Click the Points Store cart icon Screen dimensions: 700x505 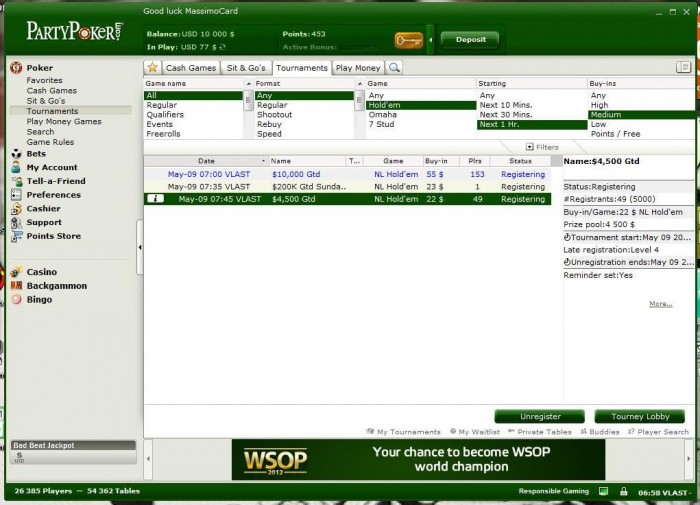pyautogui.click(x=17, y=236)
